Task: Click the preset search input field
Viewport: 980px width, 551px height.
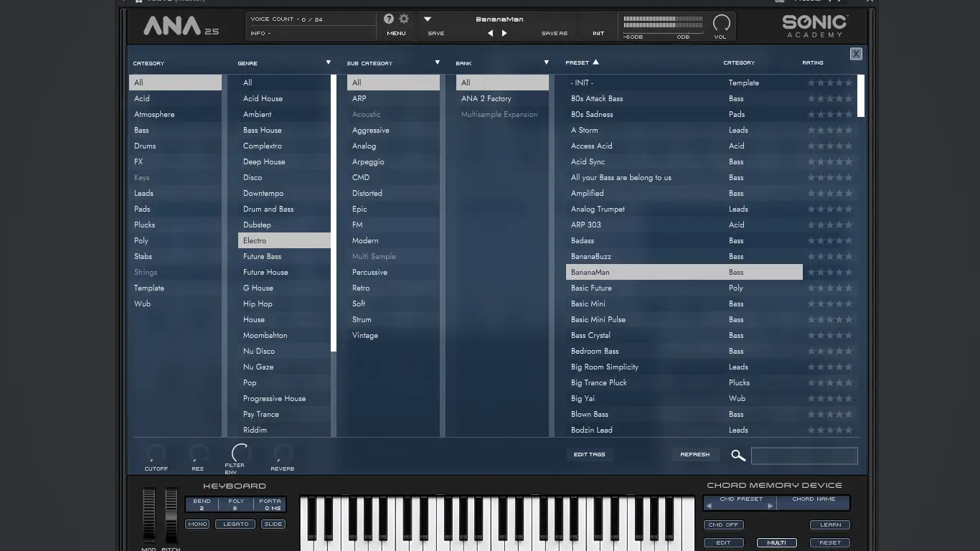Action: [804, 455]
